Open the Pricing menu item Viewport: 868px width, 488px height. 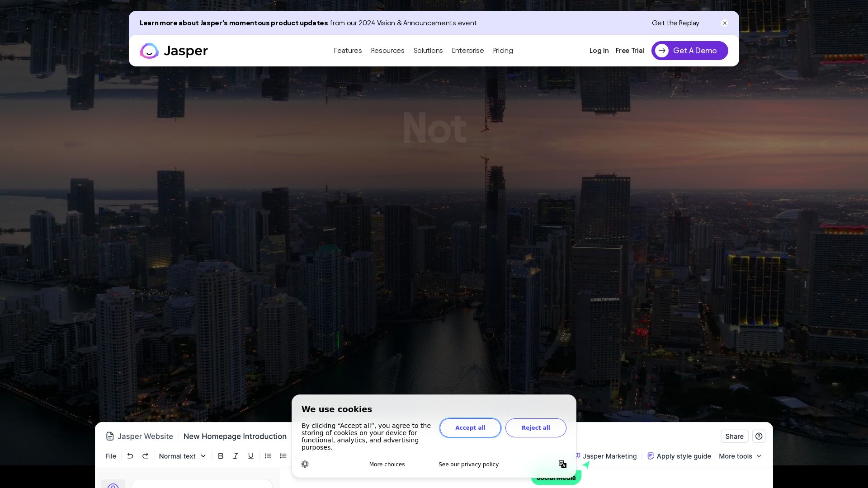503,51
